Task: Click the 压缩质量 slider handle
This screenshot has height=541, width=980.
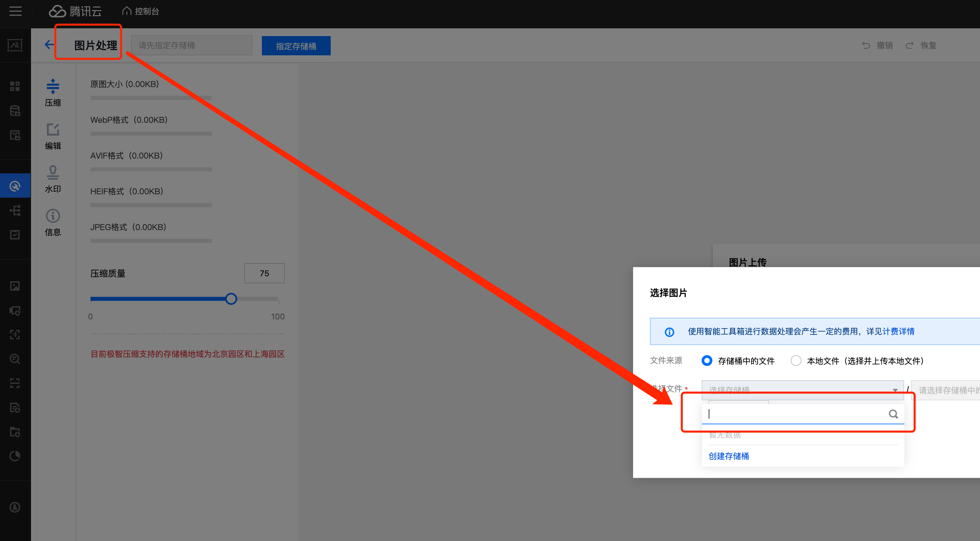Action: [x=231, y=299]
